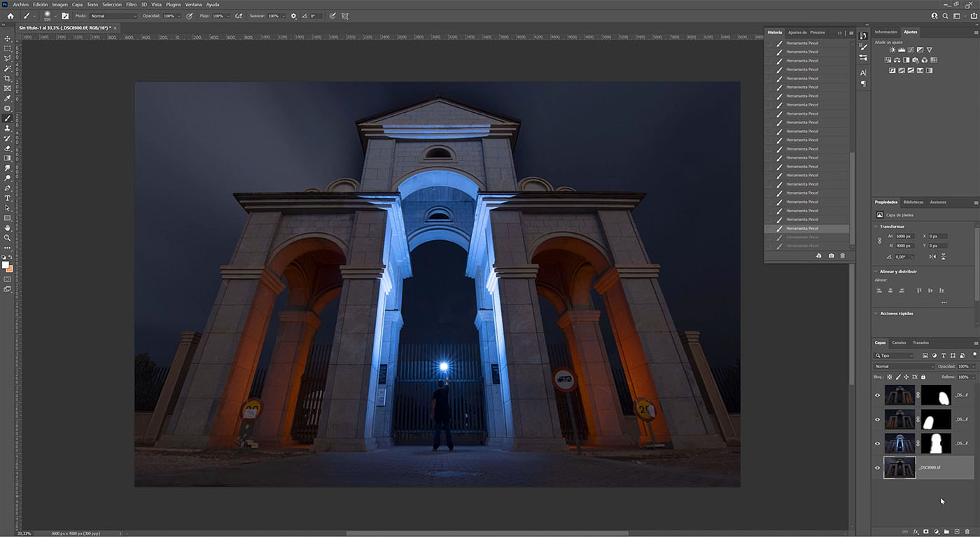
Task: Select the Lasso tool
Action: coord(8,58)
